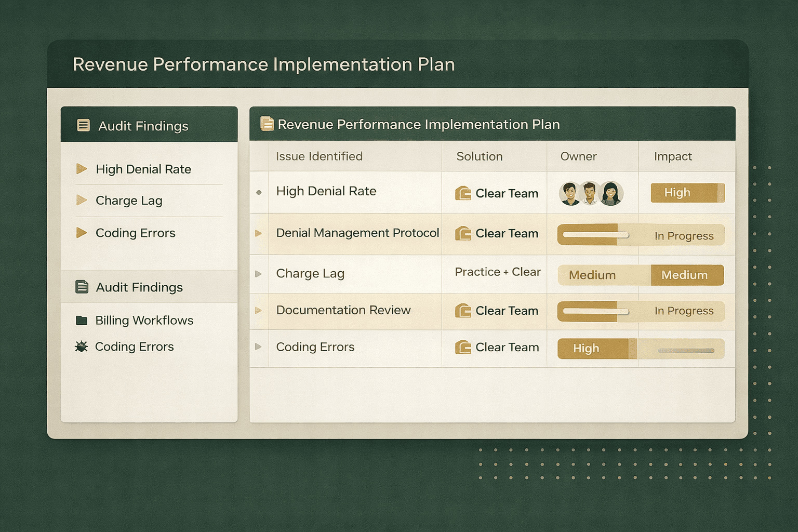This screenshot has width=798, height=532.
Task: Expand the Charge Lag table row
Action: 258,274
